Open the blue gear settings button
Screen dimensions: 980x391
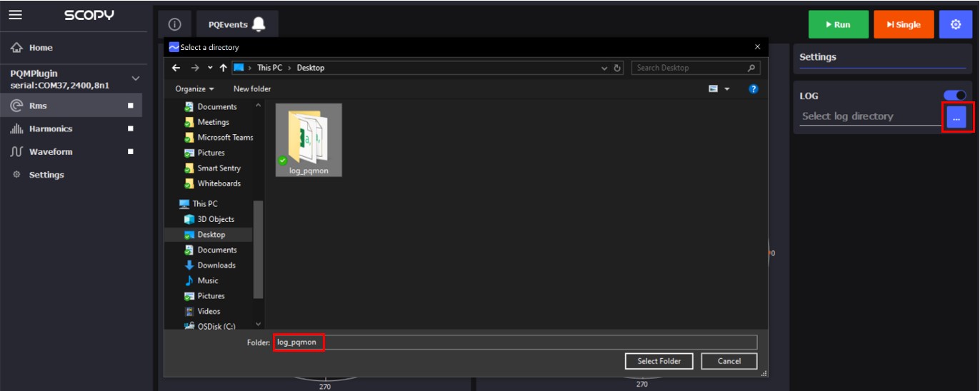pos(956,24)
